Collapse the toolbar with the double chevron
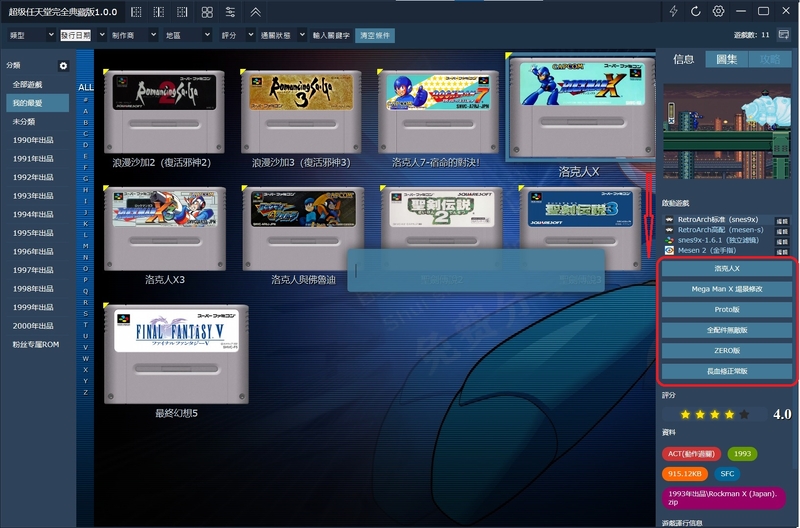The width and height of the screenshot is (800, 528). (x=256, y=12)
